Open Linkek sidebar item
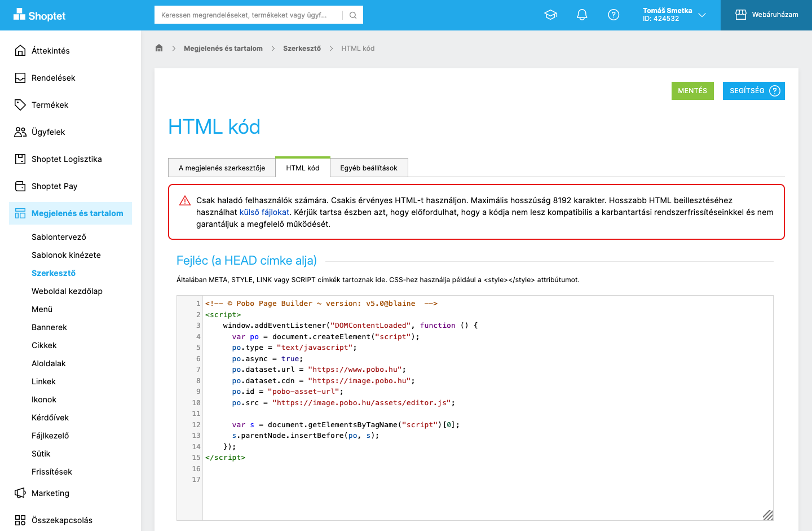 [43, 381]
